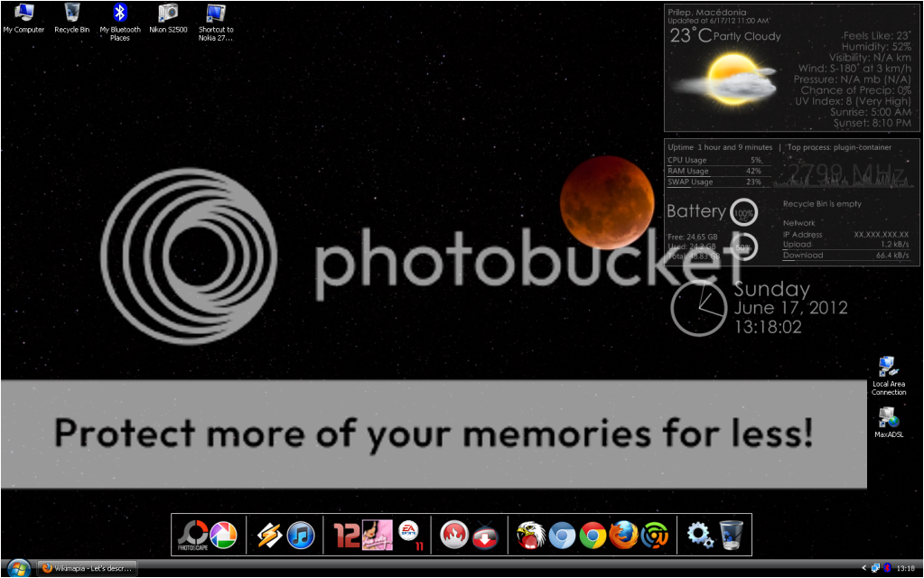Open Winamp lightning bolt icon
The width and height of the screenshot is (924, 578).
(x=269, y=536)
